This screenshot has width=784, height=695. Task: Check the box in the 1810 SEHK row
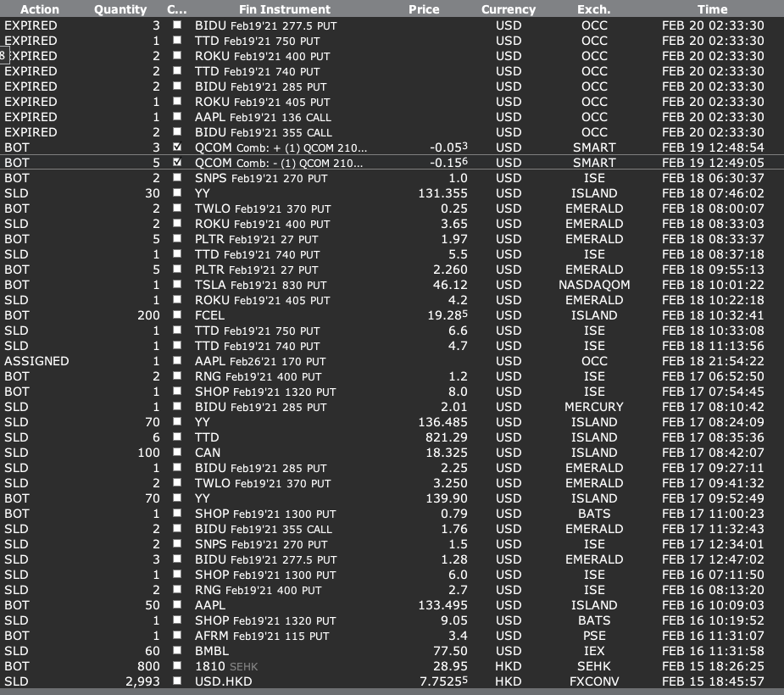pyautogui.click(x=177, y=665)
